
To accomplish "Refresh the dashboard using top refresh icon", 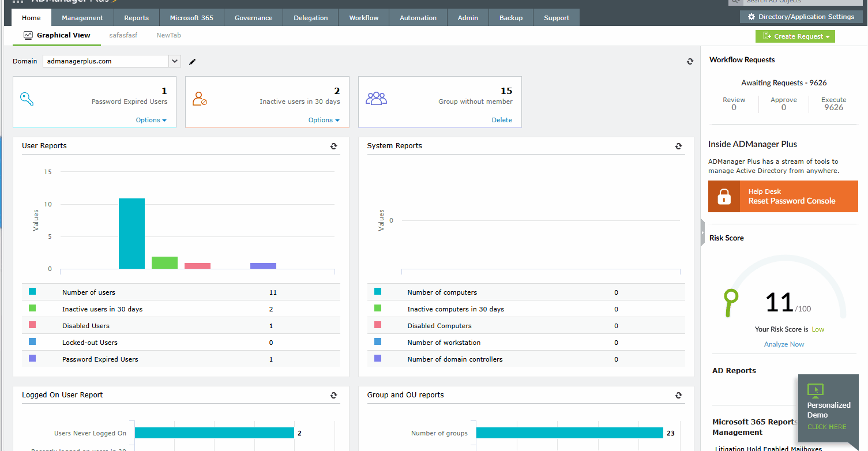I will click(x=690, y=62).
